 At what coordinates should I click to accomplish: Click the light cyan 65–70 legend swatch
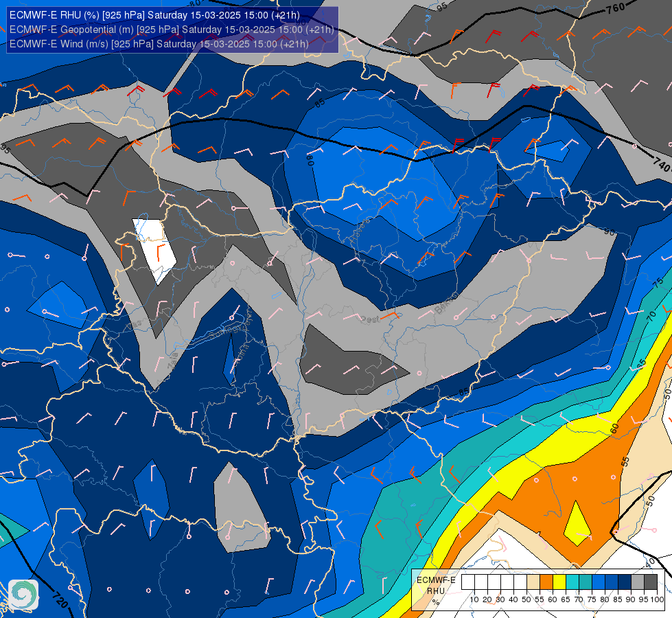(572, 582)
